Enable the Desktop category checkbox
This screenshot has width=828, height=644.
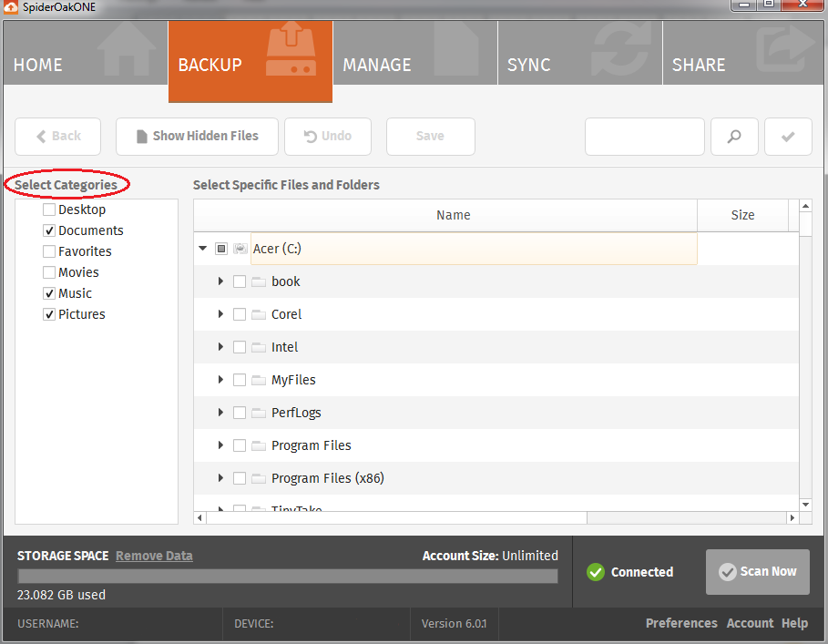[49, 210]
